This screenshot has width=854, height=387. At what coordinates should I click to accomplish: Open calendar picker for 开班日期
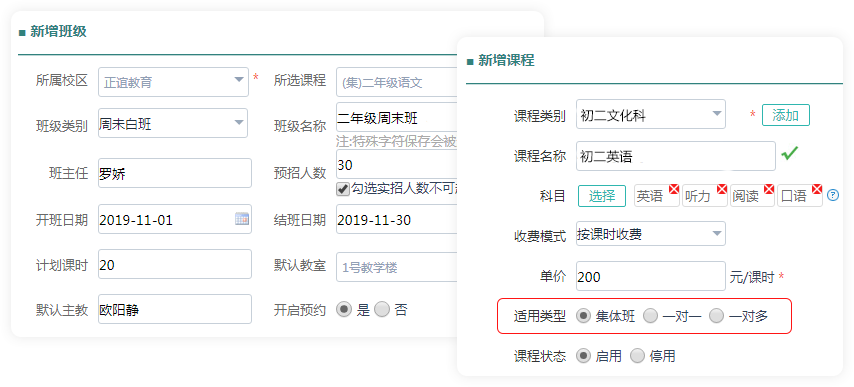242,219
